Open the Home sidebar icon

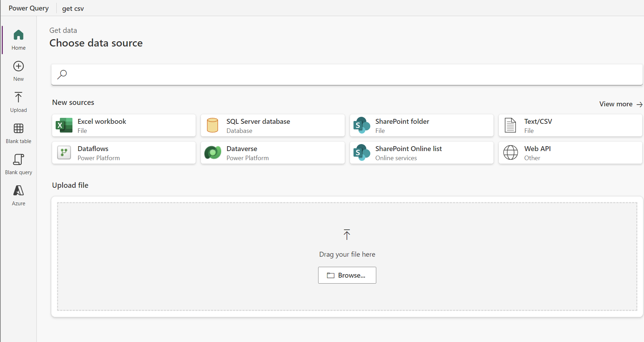click(x=19, y=35)
